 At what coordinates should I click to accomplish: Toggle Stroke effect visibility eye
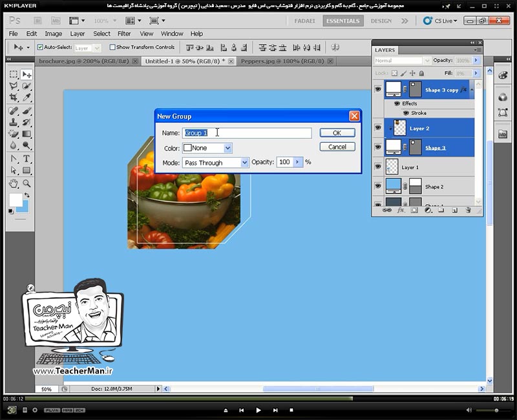click(406, 113)
